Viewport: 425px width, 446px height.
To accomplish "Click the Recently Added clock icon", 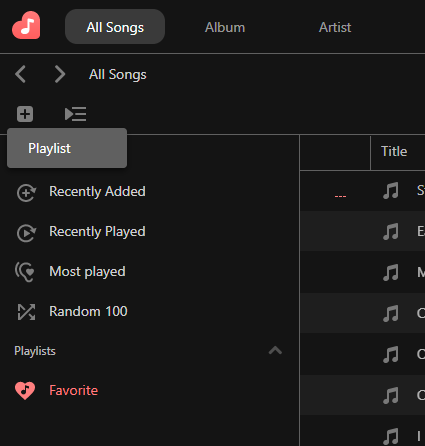I will (x=26, y=193).
